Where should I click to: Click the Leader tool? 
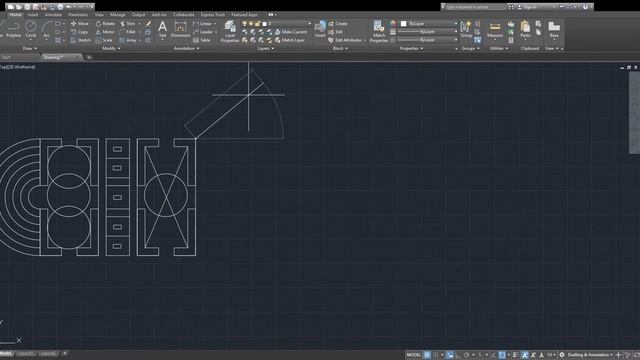203,32
